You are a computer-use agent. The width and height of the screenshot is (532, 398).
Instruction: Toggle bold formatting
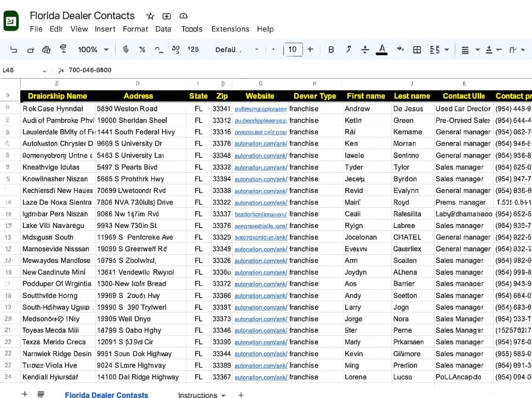331,50
